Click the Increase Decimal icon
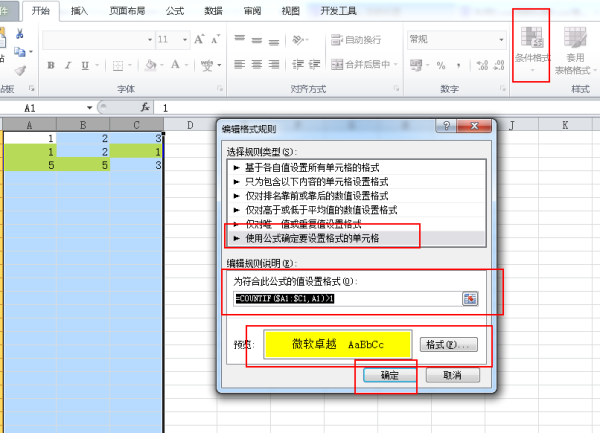 pyautogui.click(x=482, y=65)
